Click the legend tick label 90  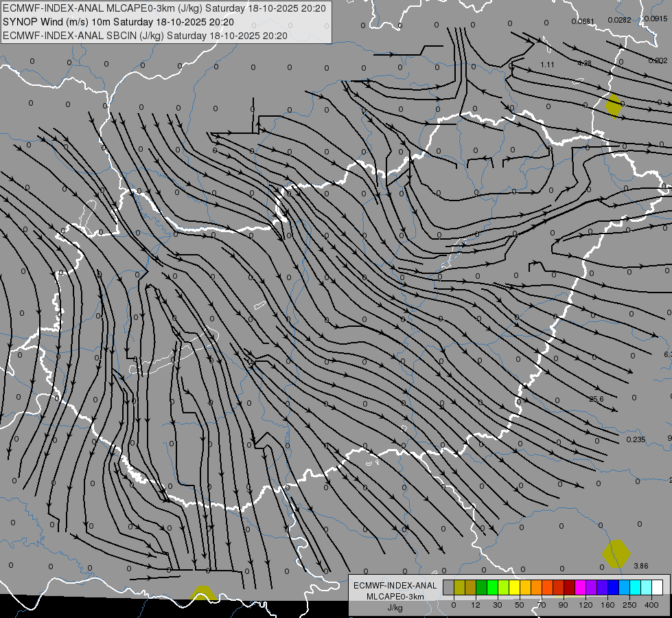point(563,605)
